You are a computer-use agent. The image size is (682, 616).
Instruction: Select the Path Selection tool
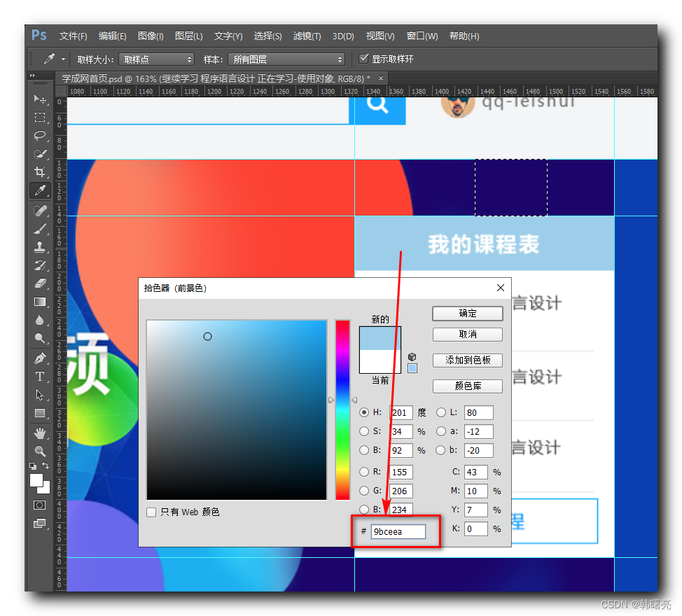coord(40,395)
